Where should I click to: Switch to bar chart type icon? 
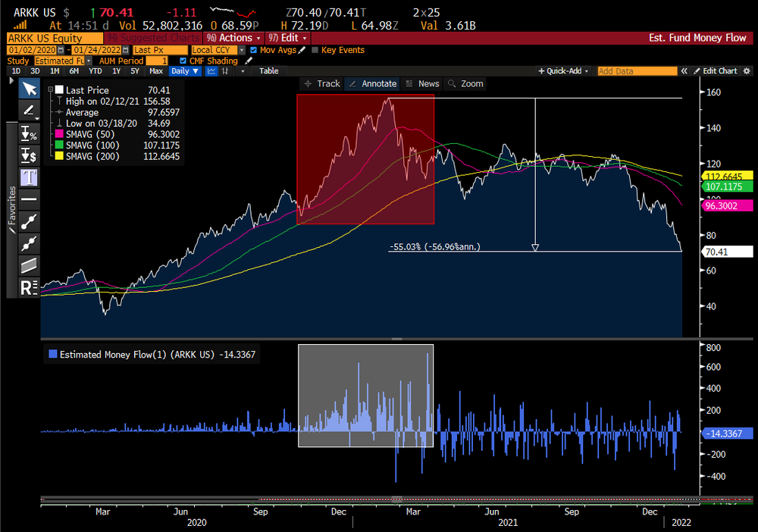pos(225,71)
